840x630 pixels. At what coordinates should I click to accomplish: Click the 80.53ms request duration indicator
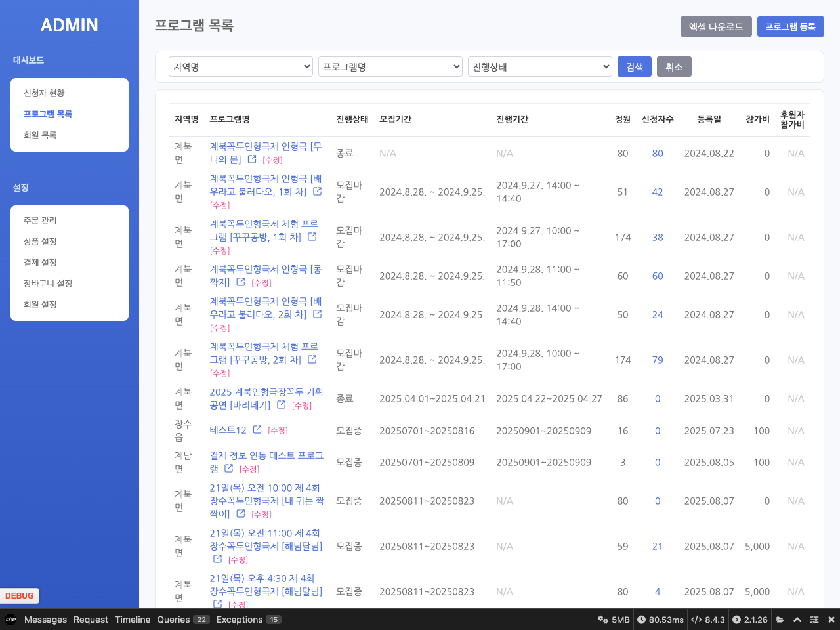pos(660,619)
